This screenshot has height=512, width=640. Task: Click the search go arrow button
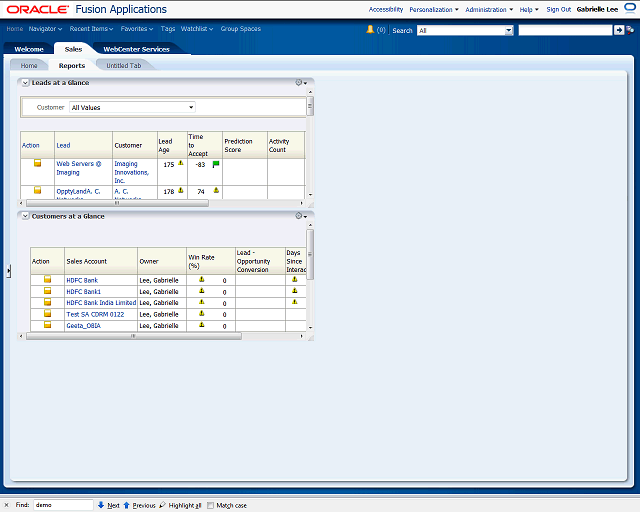coord(619,30)
